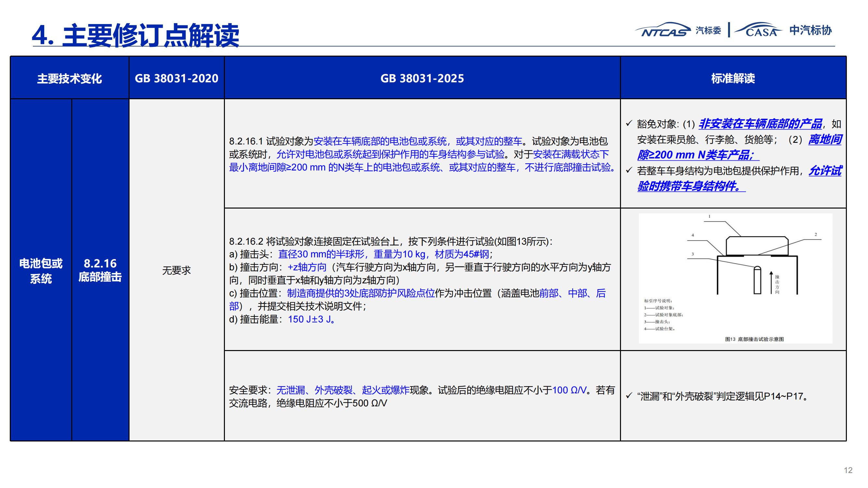Click the 撞击方向 arrow in the diagram
Viewport: 868px width, 488px height.
(771, 283)
